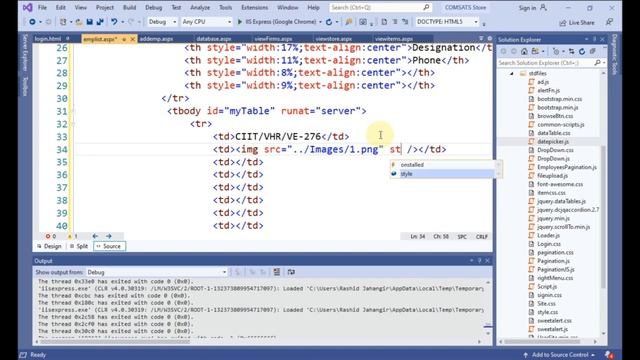Click the pin icon on emplist.aspx tab

[x=124, y=39]
